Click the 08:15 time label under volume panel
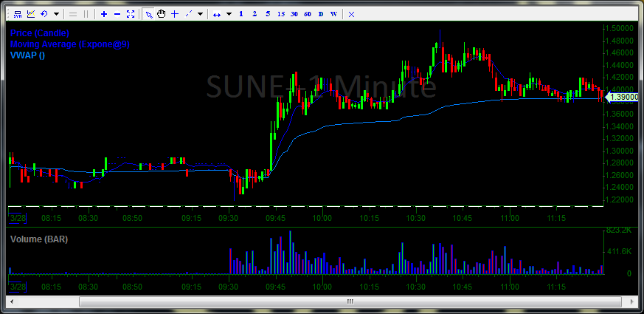The width and height of the screenshot is (644, 314). 52,287
